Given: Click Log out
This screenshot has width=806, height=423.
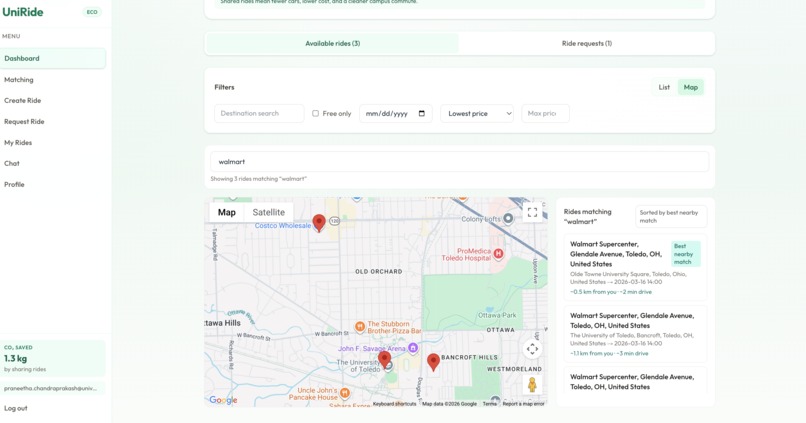Looking at the screenshot, I should coord(16,408).
